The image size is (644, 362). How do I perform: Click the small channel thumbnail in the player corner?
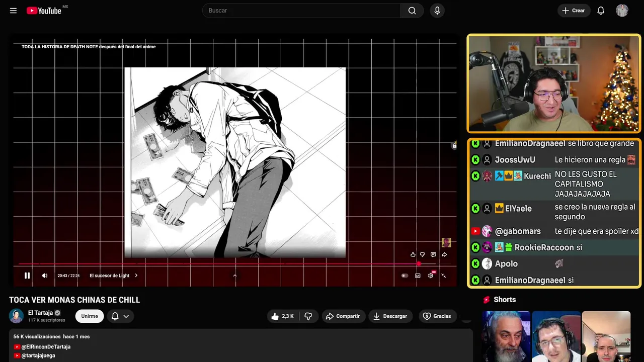(x=446, y=242)
